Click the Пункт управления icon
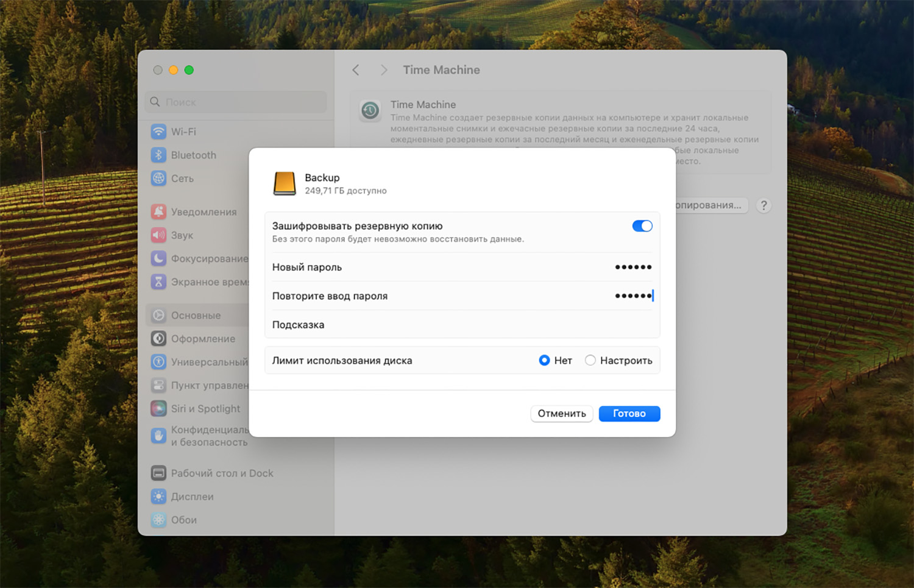This screenshot has height=588, width=914. pyautogui.click(x=158, y=385)
